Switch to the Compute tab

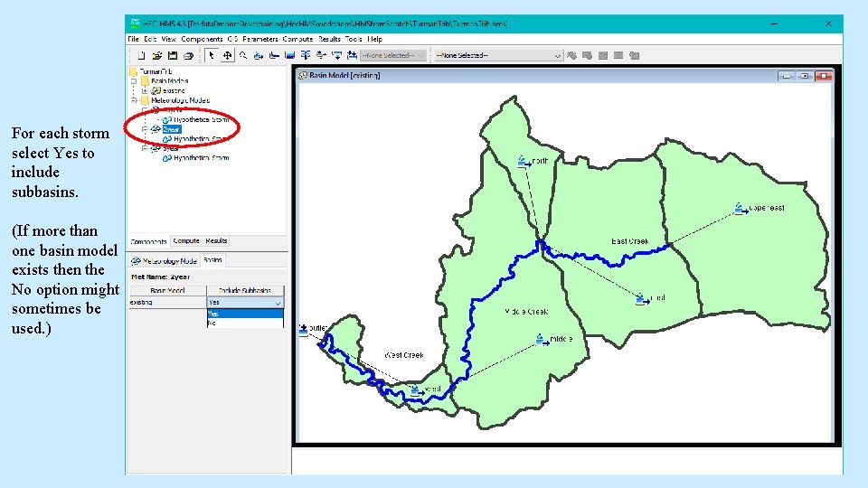(x=186, y=241)
